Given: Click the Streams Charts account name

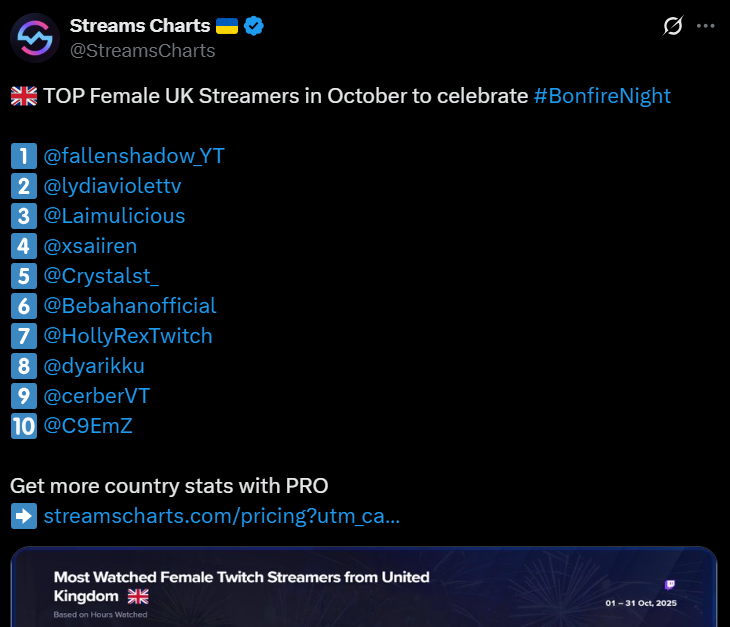Looking at the screenshot, I should tap(140, 26).
